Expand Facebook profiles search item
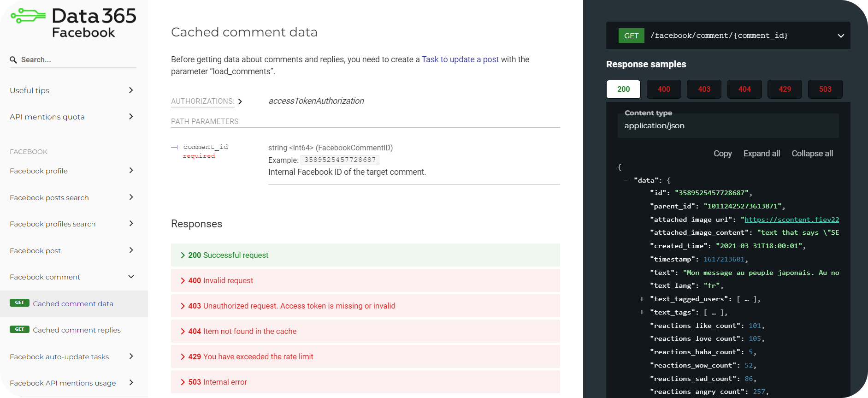 point(74,224)
